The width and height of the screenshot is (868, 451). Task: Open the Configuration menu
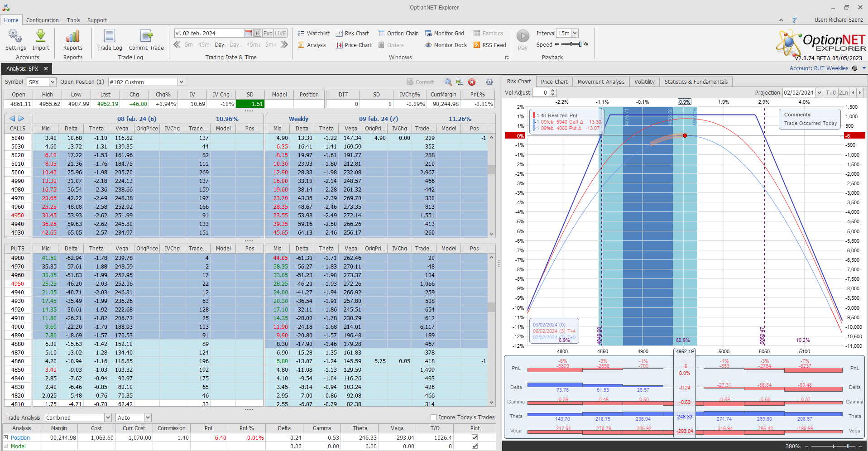click(42, 20)
